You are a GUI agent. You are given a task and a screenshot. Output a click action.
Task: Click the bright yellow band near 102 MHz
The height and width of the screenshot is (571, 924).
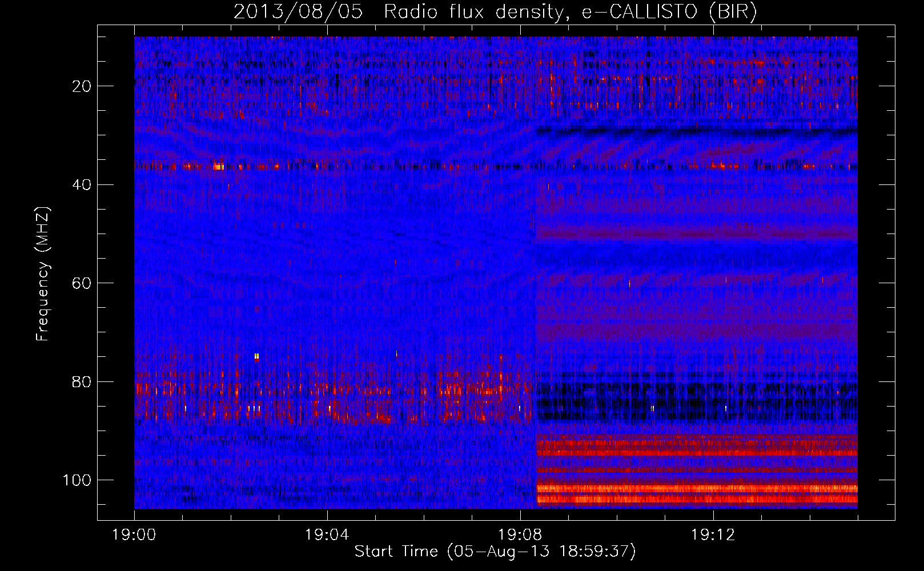pos(697,489)
